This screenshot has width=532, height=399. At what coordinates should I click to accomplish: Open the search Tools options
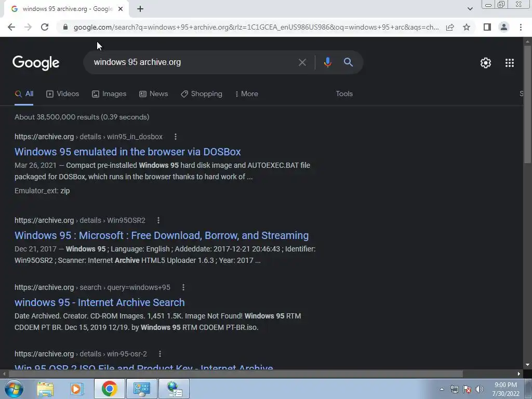[x=344, y=94]
